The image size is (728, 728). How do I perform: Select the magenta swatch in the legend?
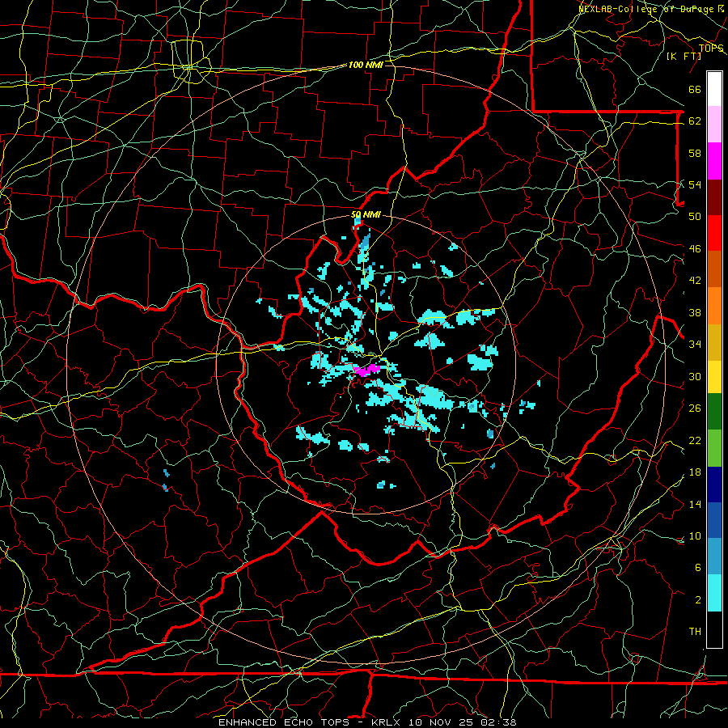pyautogui.click(x=714, y=161)
